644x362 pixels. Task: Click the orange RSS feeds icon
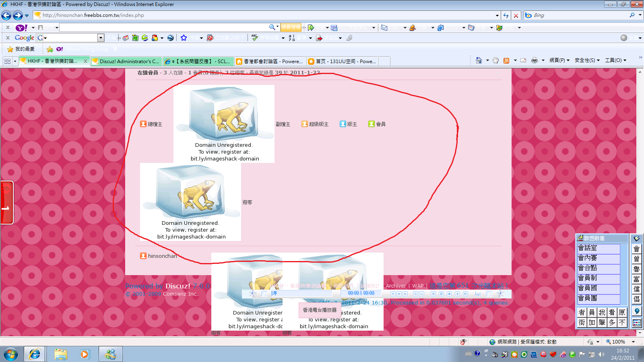tap(506, 60)
